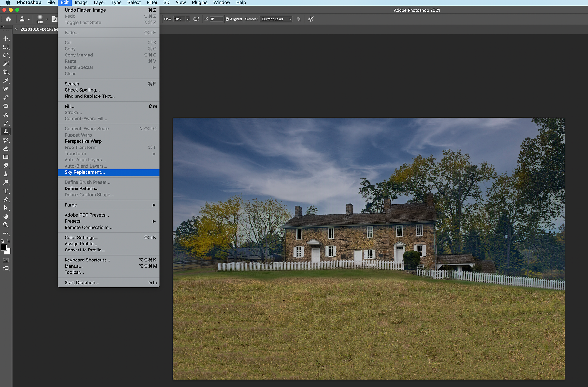Choose Define Pattern... menu item
Viewport: 588px width, 387px height.
click(108, 188)
